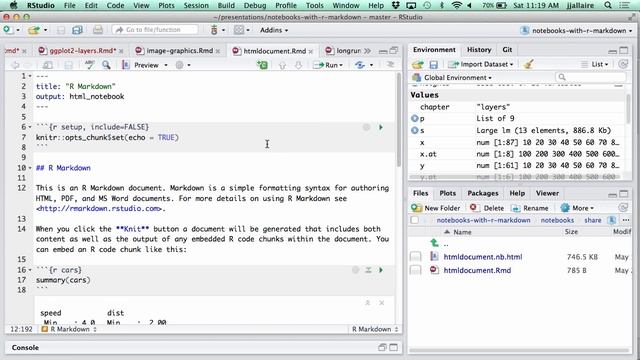Open htmldocument.Rmd file link
This screenshot has height=360, width=640.
(477, 270)
